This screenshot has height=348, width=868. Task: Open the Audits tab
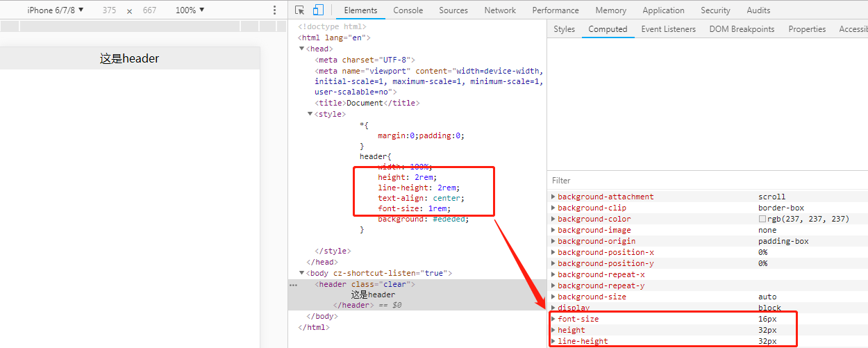(x=758, y=10)
